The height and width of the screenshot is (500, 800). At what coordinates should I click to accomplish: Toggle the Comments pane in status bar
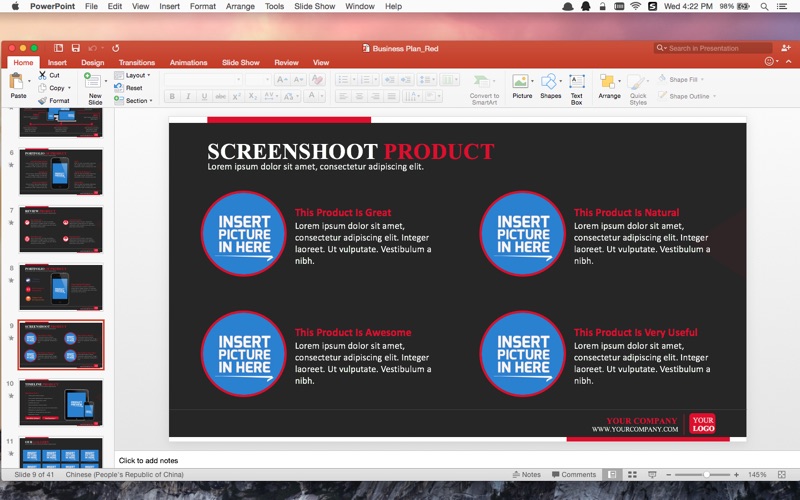(573, 474)
